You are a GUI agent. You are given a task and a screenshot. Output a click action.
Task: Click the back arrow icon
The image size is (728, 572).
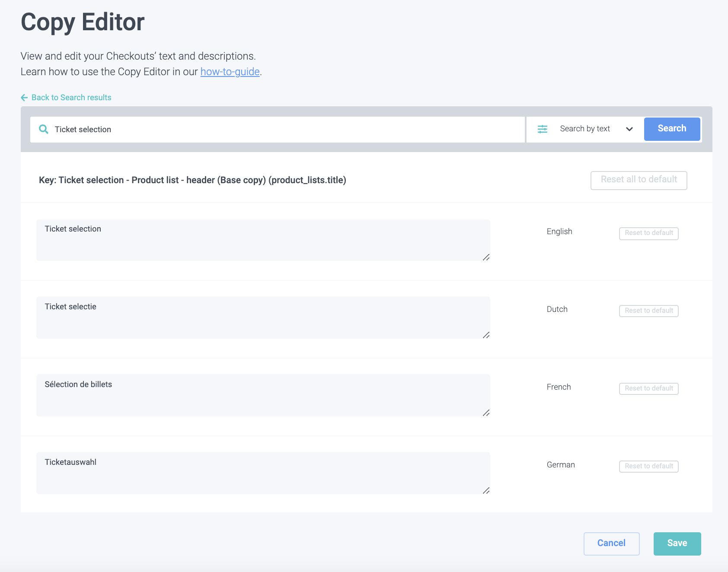point(24,98)
